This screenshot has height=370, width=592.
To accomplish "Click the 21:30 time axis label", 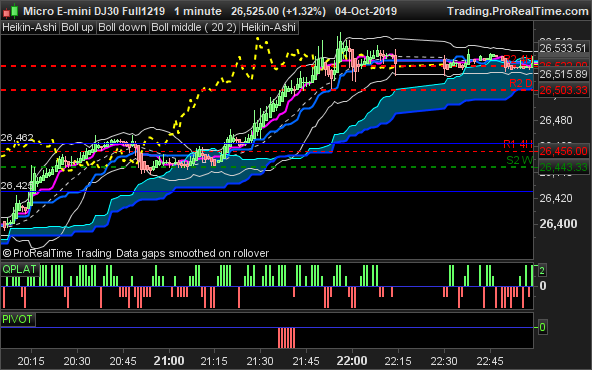I will pyautogui.click(x=260, y=361).
